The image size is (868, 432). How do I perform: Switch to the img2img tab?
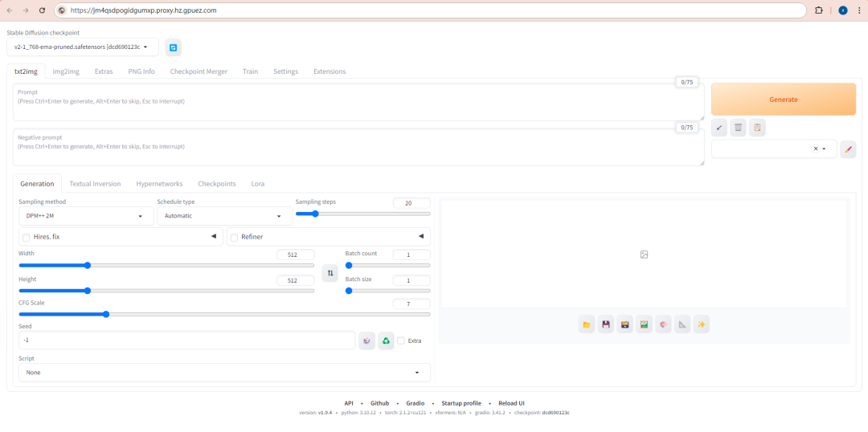pos(66,71)
